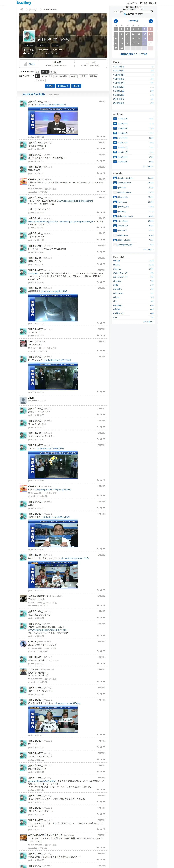Reply to the tweet posted at 00:13:42
This screenshot has height=868, width=174.
click(98, 227)
